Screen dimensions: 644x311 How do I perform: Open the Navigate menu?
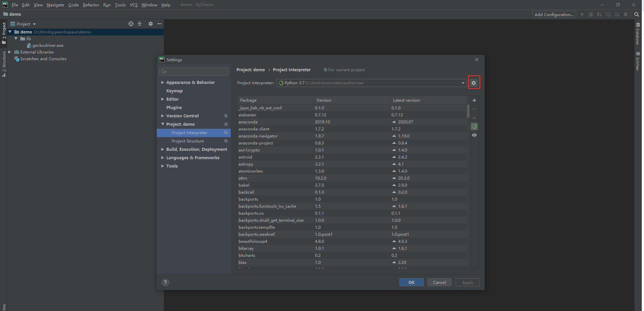click(x=55, y=5)
